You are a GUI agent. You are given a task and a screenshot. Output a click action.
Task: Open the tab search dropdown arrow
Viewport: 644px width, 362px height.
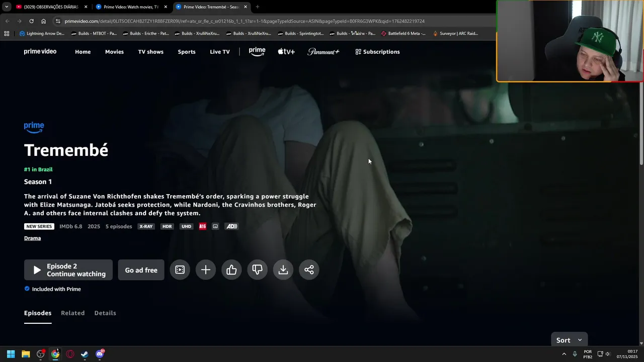[6, 7]
